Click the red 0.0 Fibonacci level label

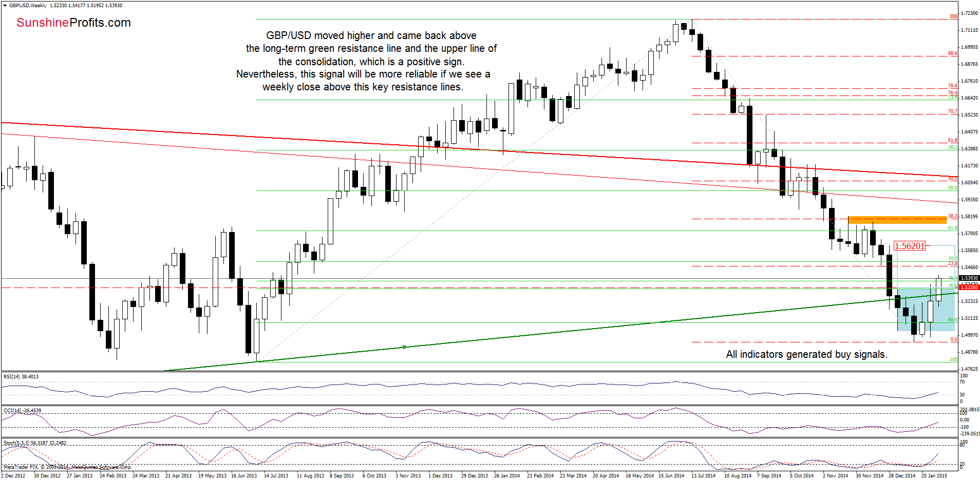coord(954,339)
